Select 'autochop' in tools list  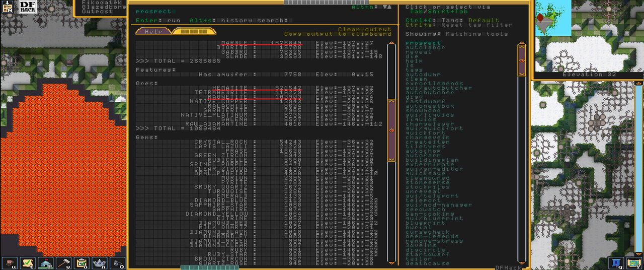(x=423, y=152)
